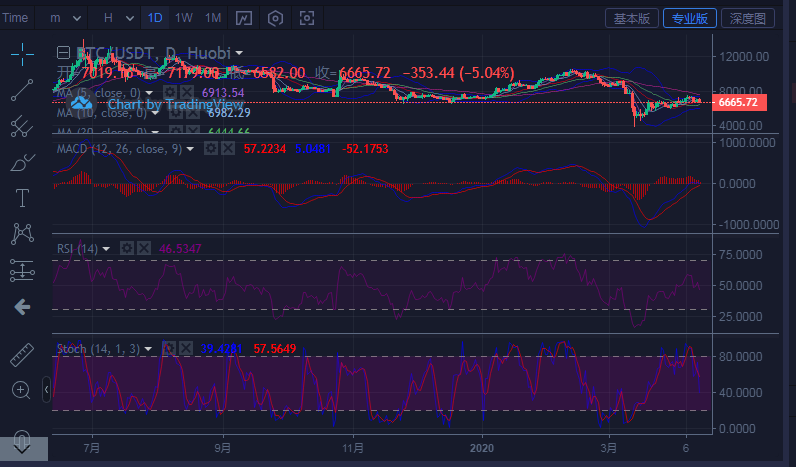Select the brush drawing tool
796x467 pixels.
click(22, 162)
